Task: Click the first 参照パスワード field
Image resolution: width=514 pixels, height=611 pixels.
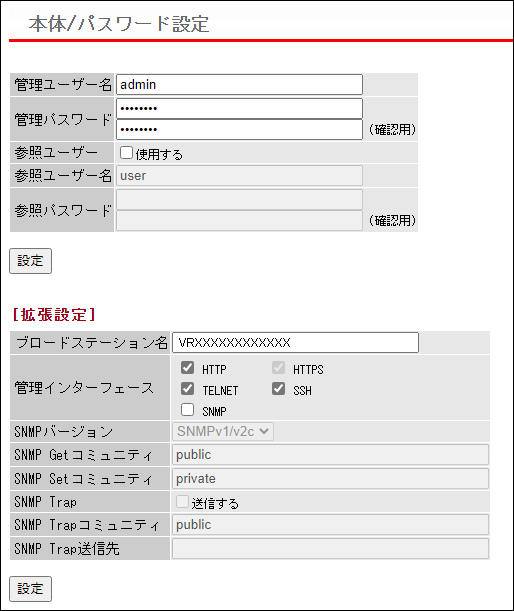Action: point(239,200)
